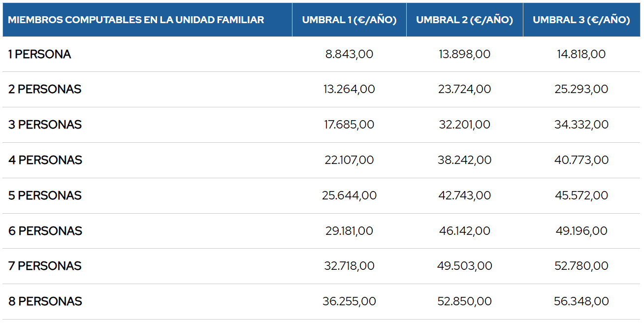This screenshot has width=644, height=323.
Task: Click the Miembros Computables column header
Action: tap(136, 20)
